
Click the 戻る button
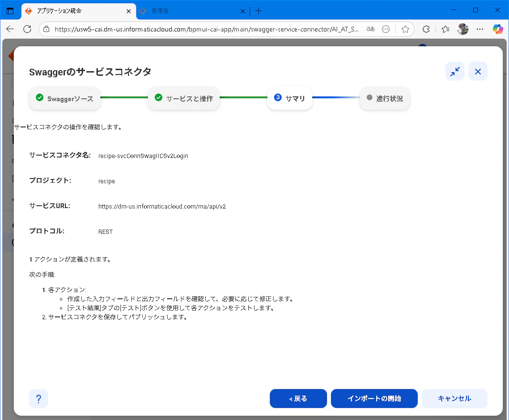point(298,399)
